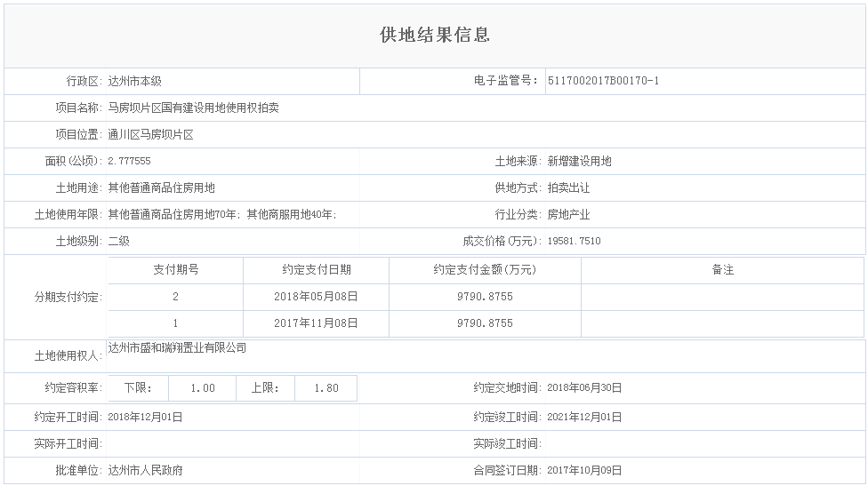Screen dimensions: 868x486
Task: Click amount 9790.8755 in the period 2 row
Action: click(485, 297)
